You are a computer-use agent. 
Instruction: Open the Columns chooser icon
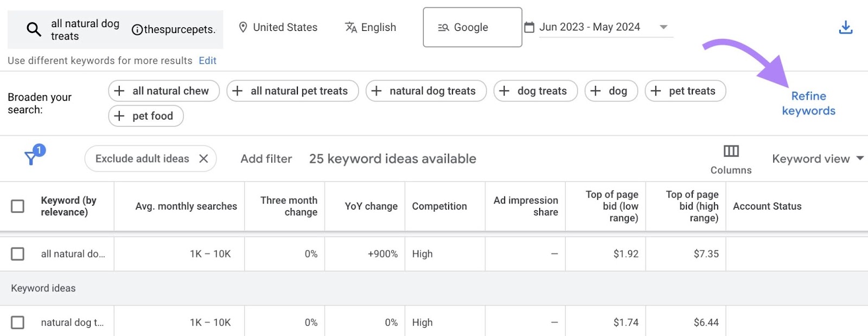click(x=731, y=151)
